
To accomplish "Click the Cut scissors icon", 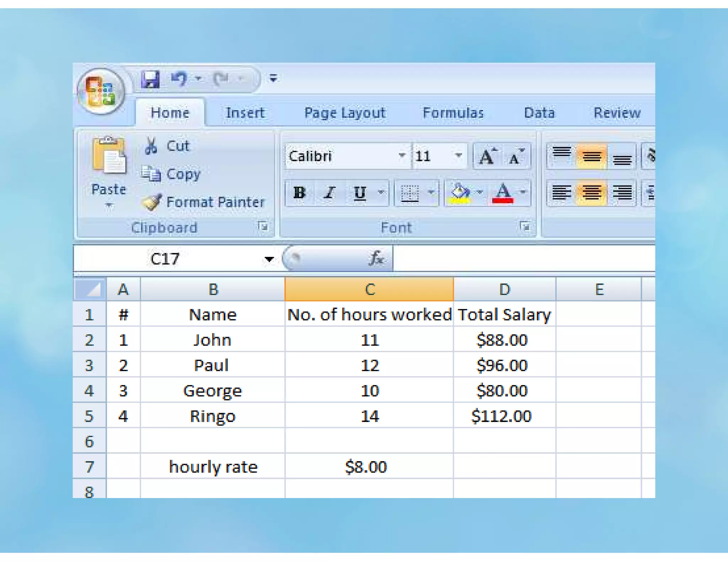I will point(151,146).
